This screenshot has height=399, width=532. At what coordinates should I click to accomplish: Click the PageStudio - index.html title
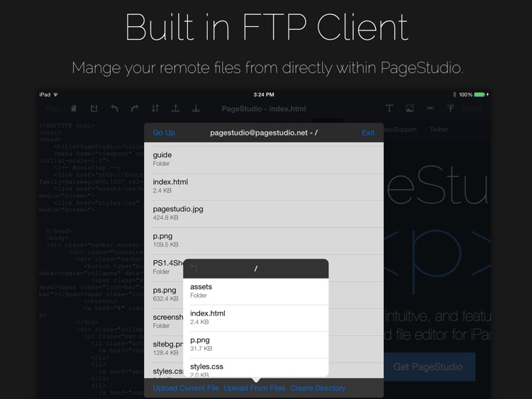coord(264,109)
